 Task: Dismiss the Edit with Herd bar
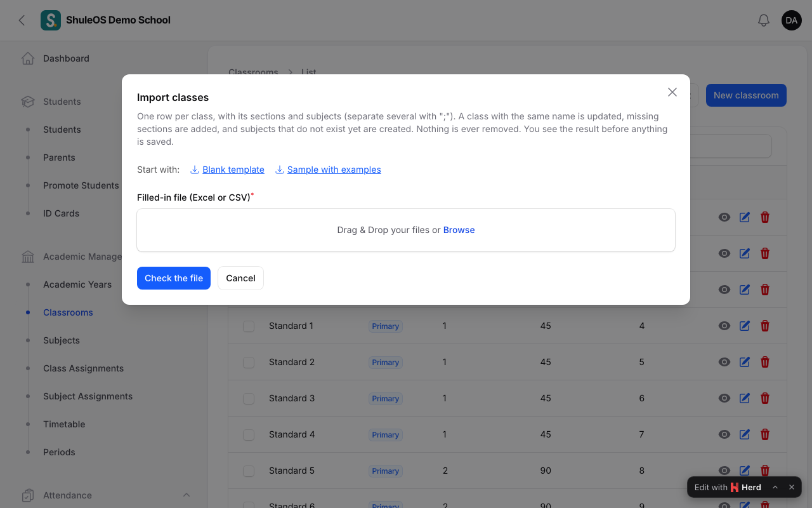(792, 487)
